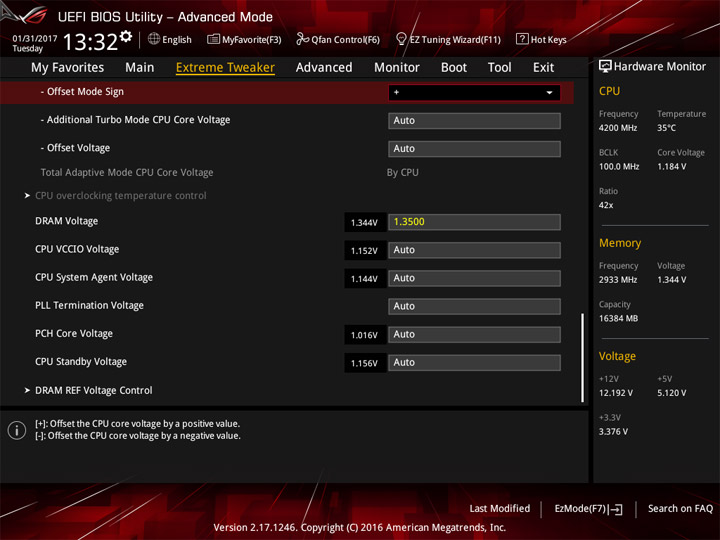Click the 1.184 V core voltage value
This screenshot has width=720, height=540.
tap(672, 167)
